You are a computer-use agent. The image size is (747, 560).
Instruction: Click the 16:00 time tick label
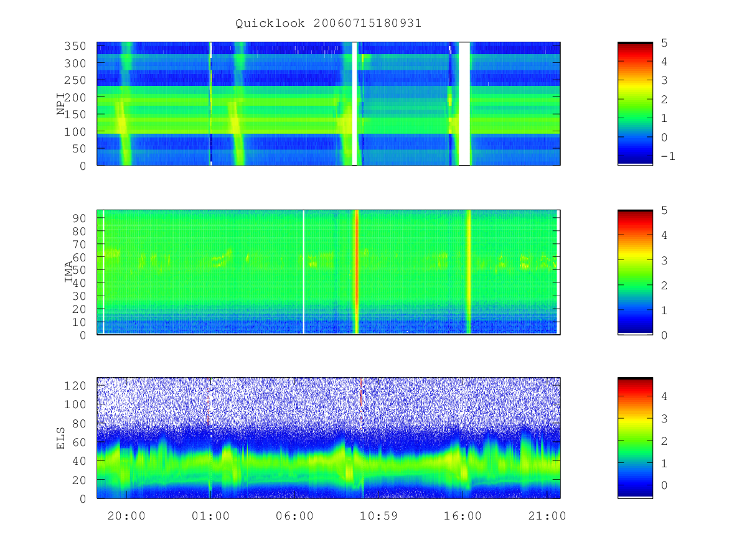click(463, 516)
